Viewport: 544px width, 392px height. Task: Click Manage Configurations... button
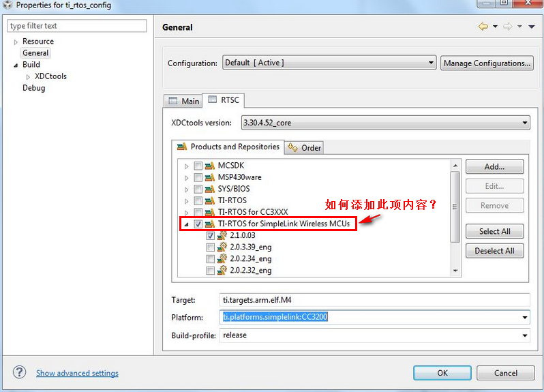(487, 63)
